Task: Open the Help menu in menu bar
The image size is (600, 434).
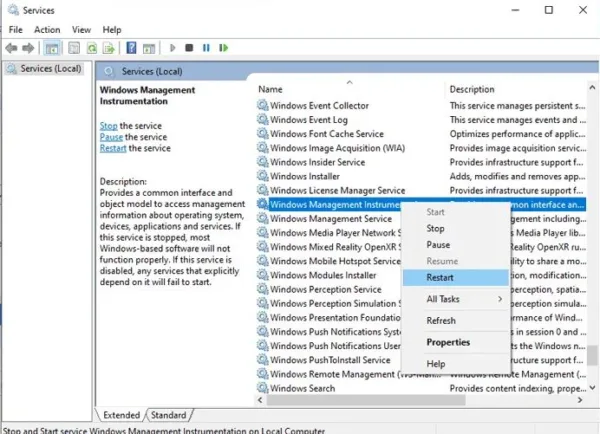Action: [x=112, y=30]
